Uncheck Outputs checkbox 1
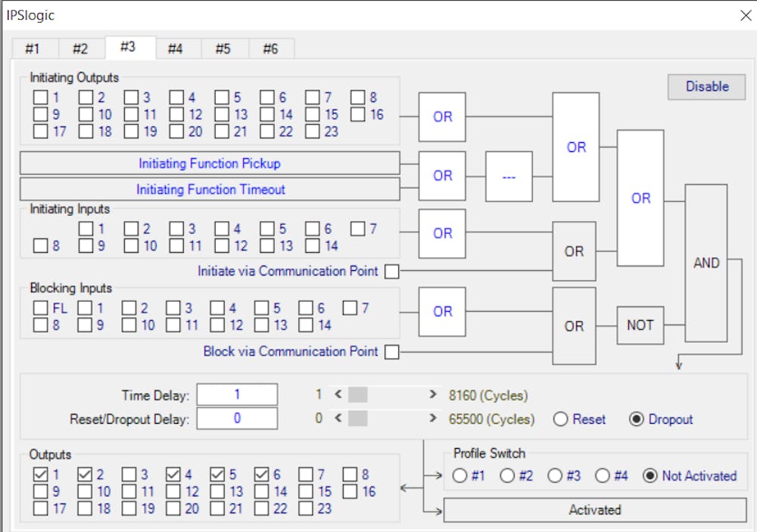Viewport: 757px width, 532px height. pos(41,474)
